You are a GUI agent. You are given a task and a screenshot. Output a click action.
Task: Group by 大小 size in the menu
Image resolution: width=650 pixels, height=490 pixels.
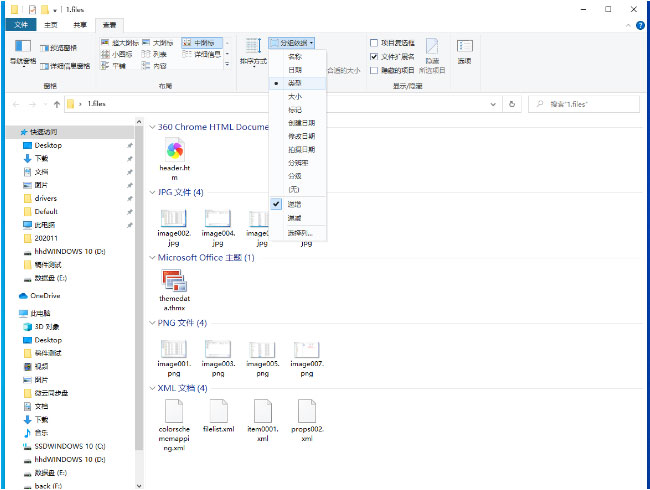click(x=297, y=96)
